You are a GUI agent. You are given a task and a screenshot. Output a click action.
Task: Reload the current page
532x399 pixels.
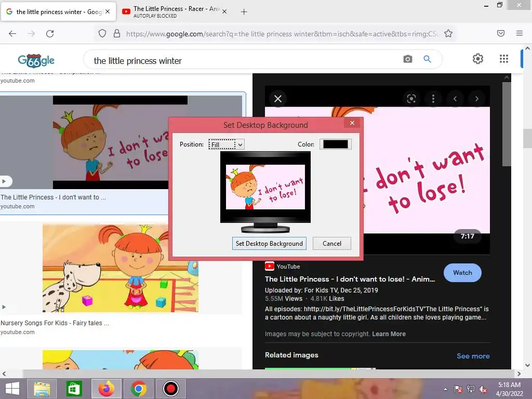pos(50,34)
